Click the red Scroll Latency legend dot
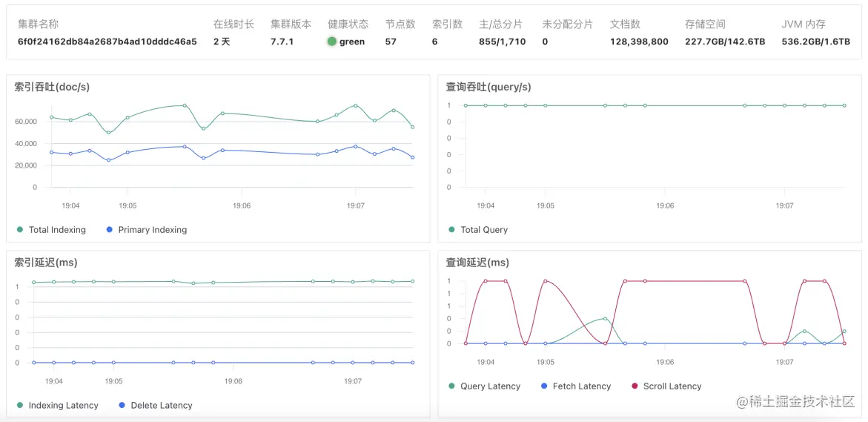 click(635, 386)
